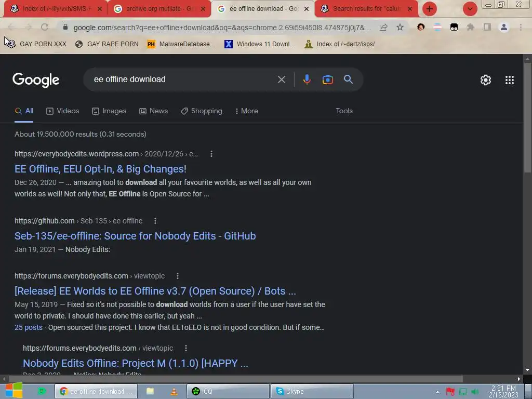Open the MalwareDatabase bookmark
Viewport: 532px width, 399px height.
pos(181,44)
